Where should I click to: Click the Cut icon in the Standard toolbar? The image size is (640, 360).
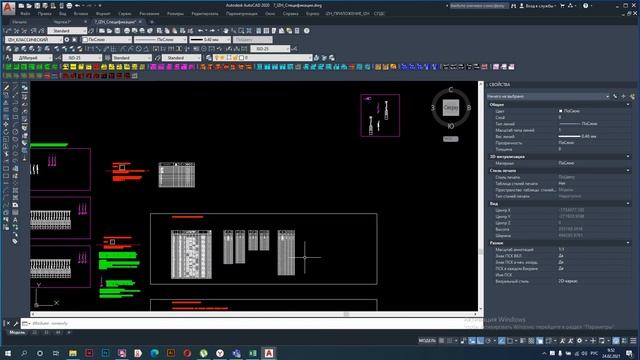point(159,31)
